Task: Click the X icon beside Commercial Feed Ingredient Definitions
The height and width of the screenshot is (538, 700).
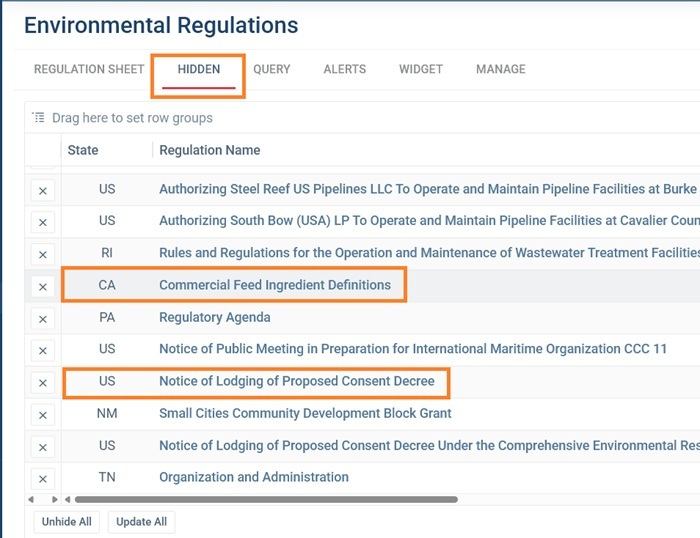Action: (43, 287)
